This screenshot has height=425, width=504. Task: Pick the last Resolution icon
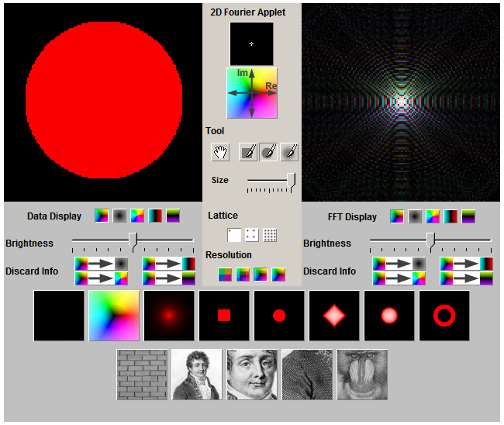tap(278, 274)
